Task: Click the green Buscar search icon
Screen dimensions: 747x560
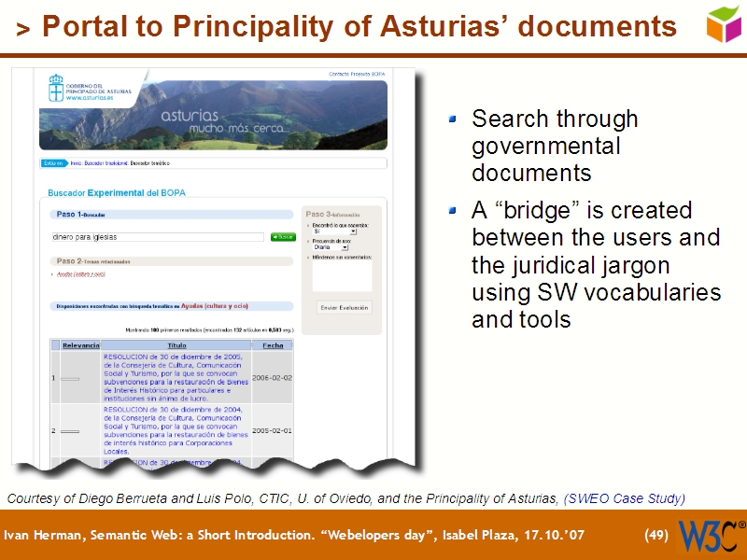Action: 283,236
